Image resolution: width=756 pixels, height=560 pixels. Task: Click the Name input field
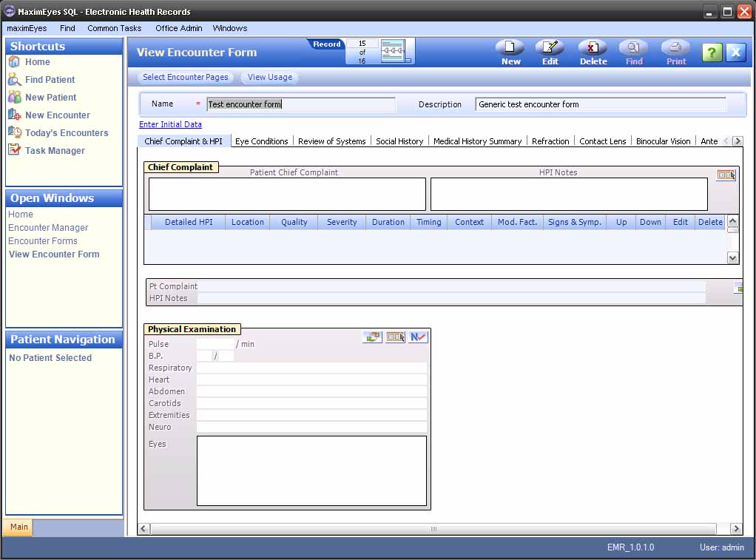pyautogui.click(x=301, y=104)
